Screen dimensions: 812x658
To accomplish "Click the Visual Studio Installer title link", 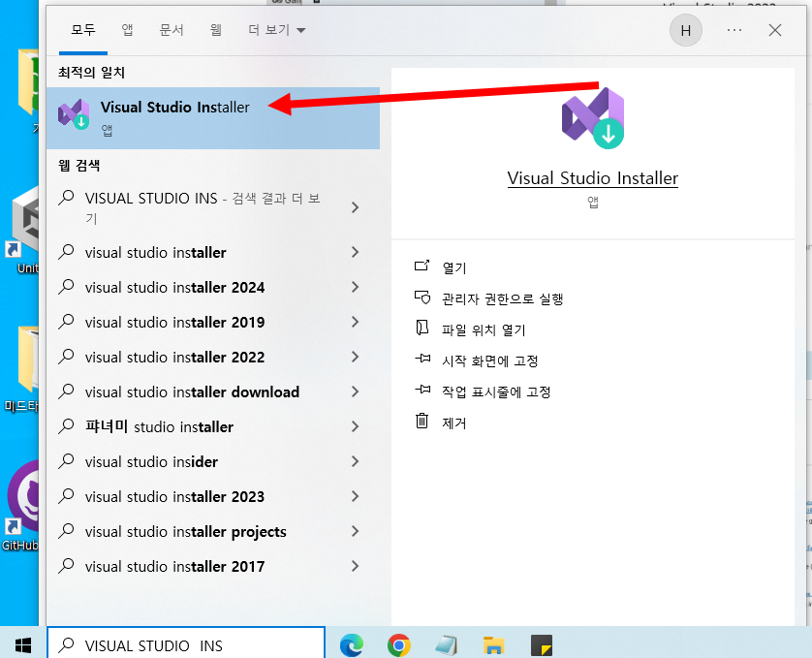I will [593, 178].
